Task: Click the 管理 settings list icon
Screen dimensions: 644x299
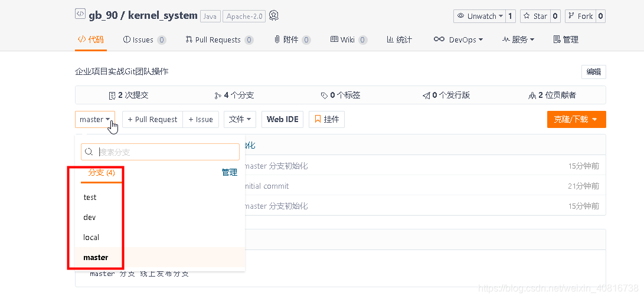Action: tap(557, 40)
